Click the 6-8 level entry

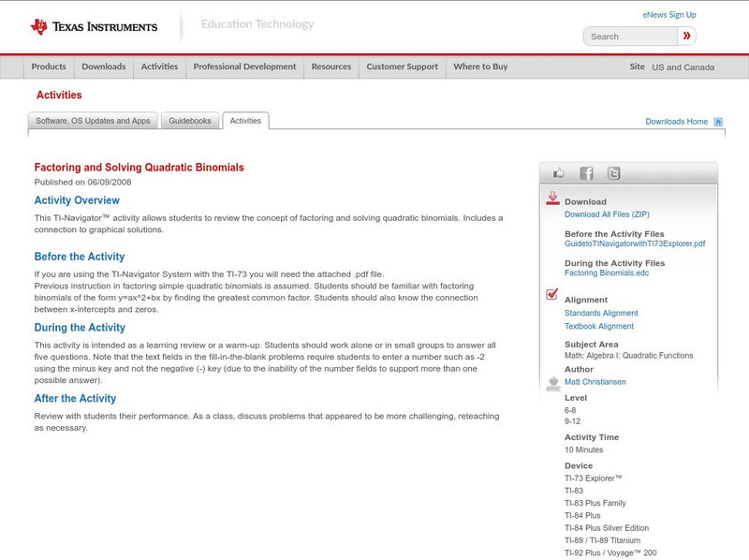[x=570, y=410]
